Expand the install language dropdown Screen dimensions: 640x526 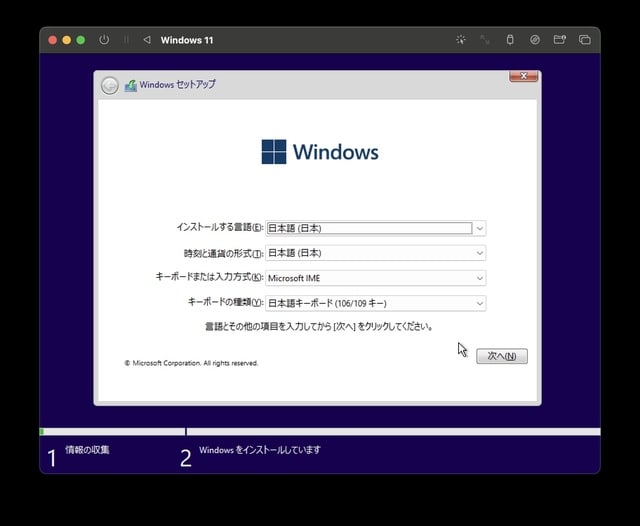(480, 228)
